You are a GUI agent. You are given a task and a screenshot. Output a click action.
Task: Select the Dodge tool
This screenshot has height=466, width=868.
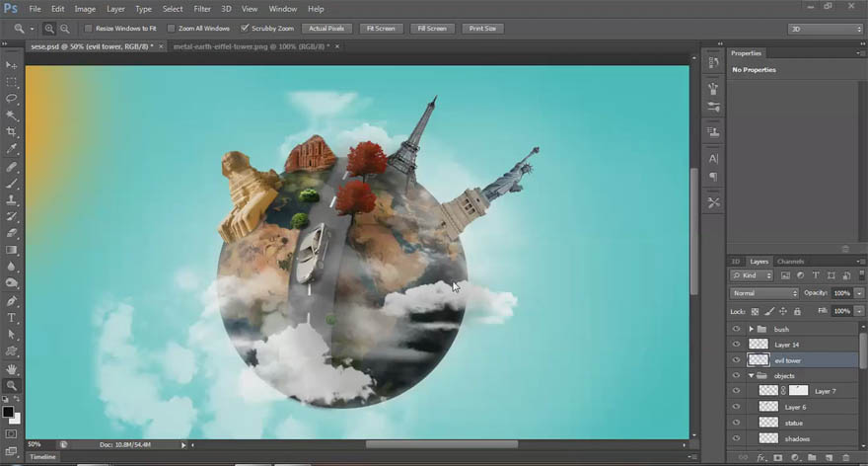pos(11,283)
